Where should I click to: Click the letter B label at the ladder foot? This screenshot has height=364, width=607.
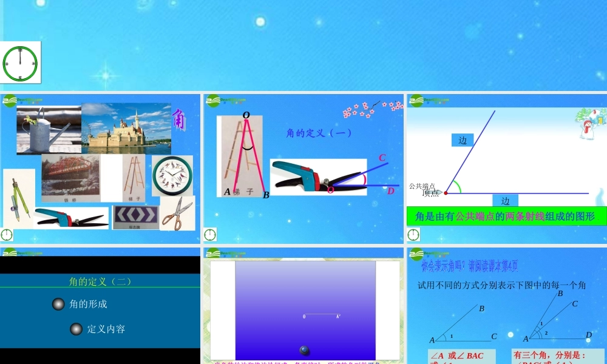pyautogui.click(x=266, y=195)
